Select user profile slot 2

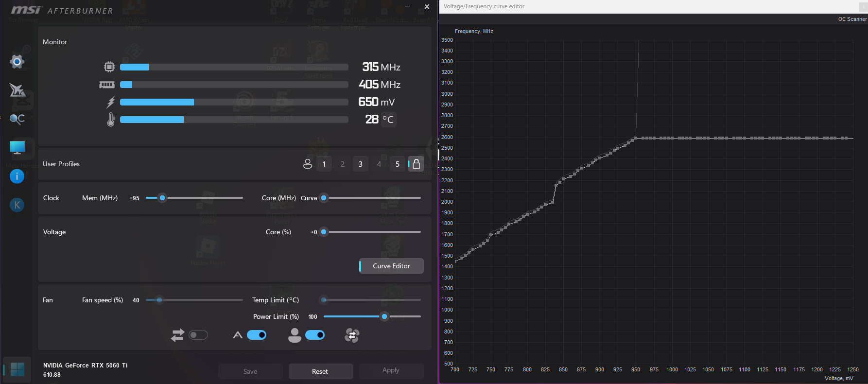click(343, 164)
